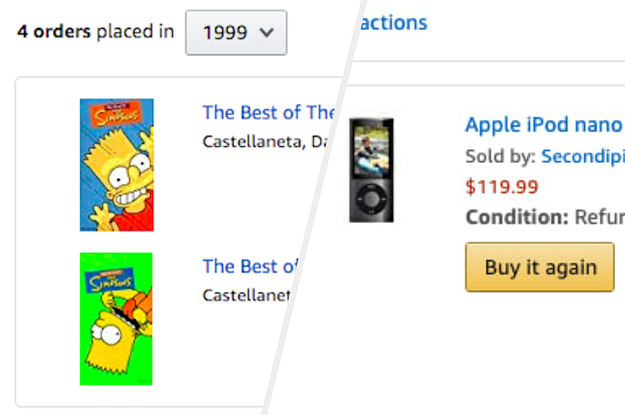
Task: Visit the "Secondipi" seller link
Action: [582, 156]
